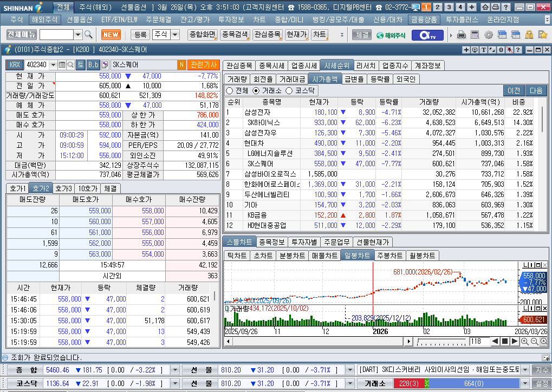552x392 pixels.
Task: Click the auto-fit magnifier icon on chart
Action: 543,341
